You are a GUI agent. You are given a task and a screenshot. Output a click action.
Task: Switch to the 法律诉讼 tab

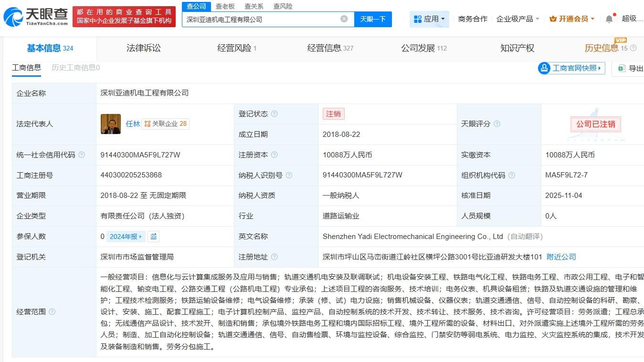pos(143,48)
